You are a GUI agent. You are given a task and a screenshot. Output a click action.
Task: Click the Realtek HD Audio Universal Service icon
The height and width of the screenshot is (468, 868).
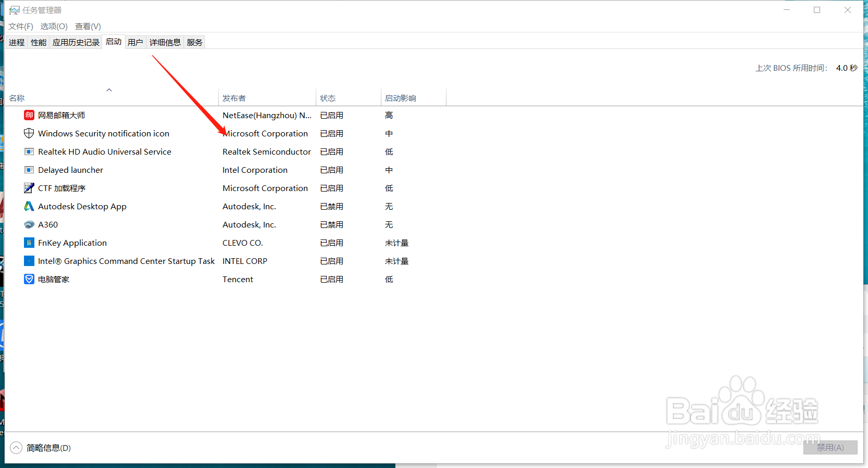(x=29, y=151)
